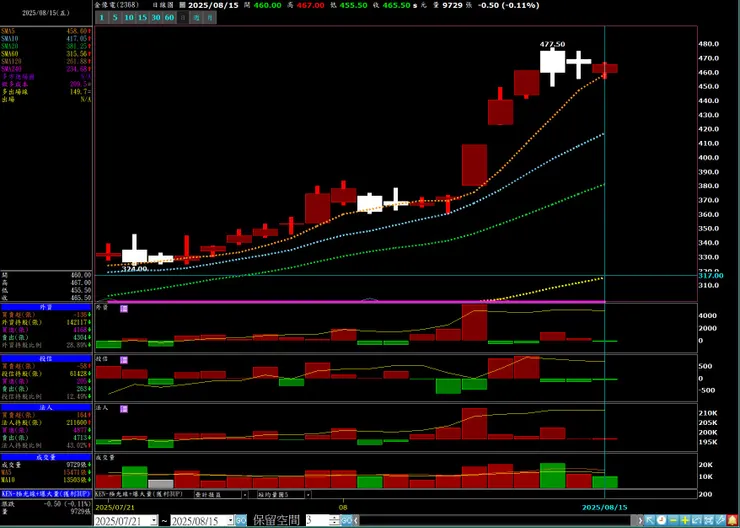Open the end date 2025/08/15 dropdown
The height and width of the screenshot is (528, 740).
(230, 520)
